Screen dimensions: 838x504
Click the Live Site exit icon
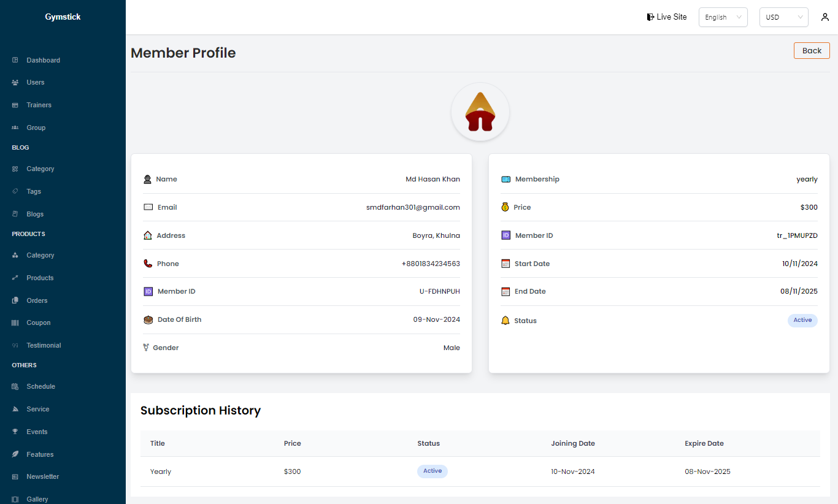pyautogui.click(x=650, y=17)
